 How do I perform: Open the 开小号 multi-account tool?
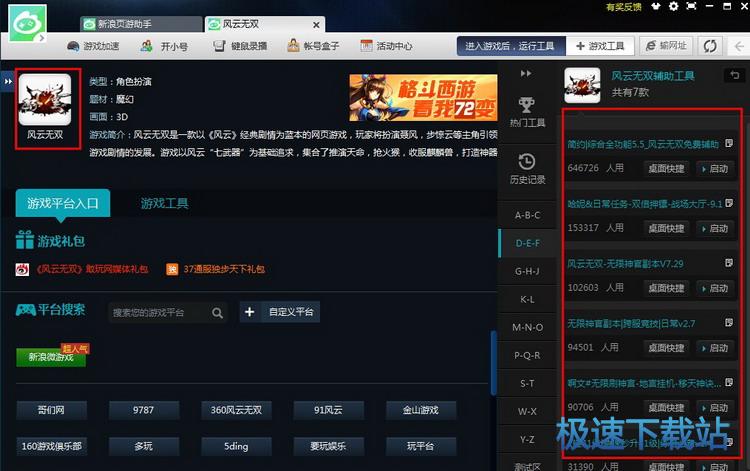point(164,46)
